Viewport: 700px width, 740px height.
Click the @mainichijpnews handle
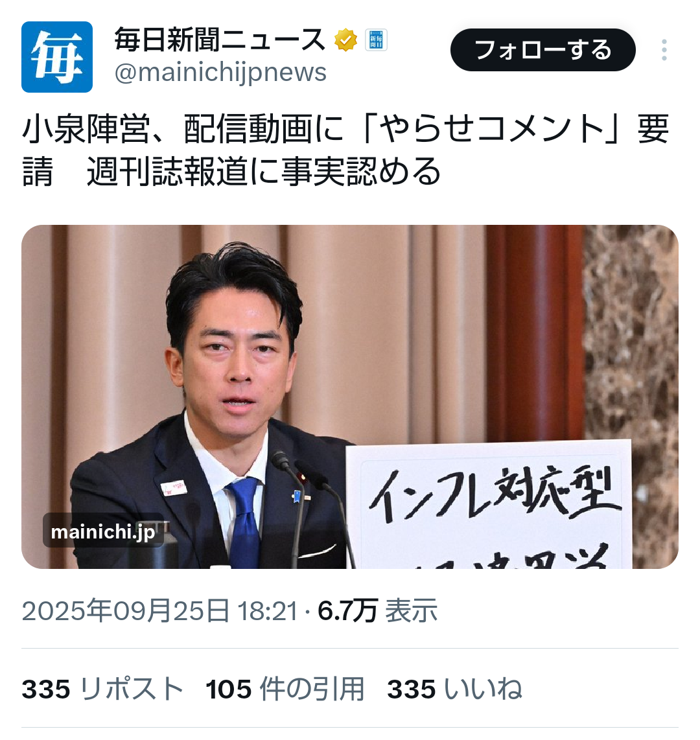click(220, 72)
